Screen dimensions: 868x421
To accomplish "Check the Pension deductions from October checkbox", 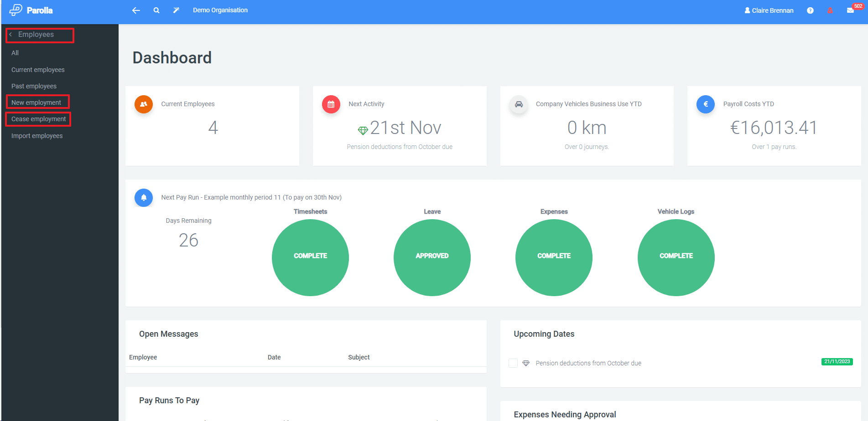I will pos(513,363).
